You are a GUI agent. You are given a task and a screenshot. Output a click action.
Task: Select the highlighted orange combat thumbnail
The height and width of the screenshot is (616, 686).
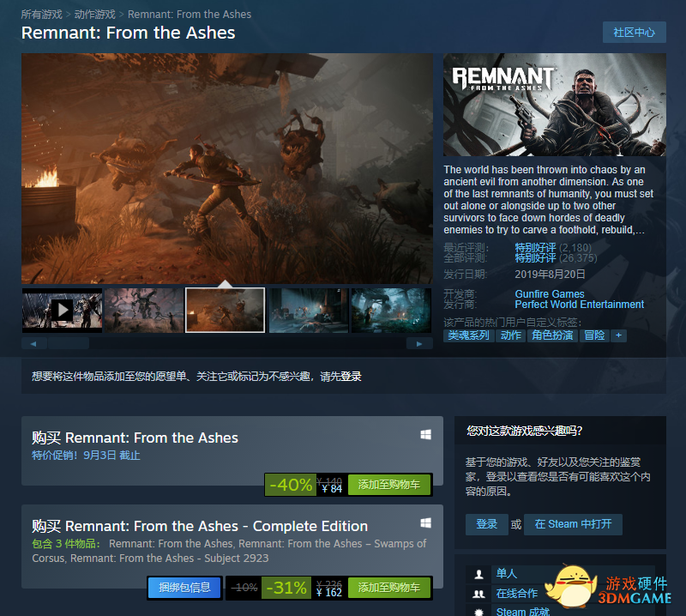pyautogui.click(x=226, y=310)
